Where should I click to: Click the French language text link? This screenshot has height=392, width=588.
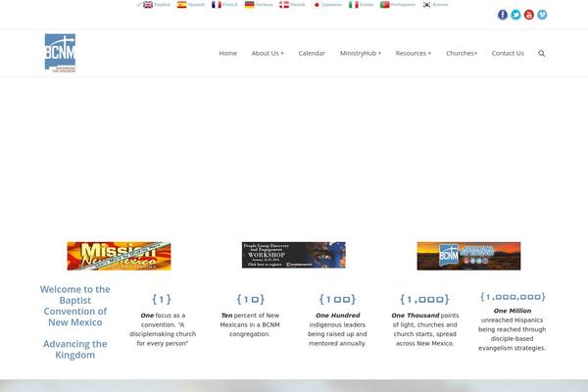coord(230,5)
